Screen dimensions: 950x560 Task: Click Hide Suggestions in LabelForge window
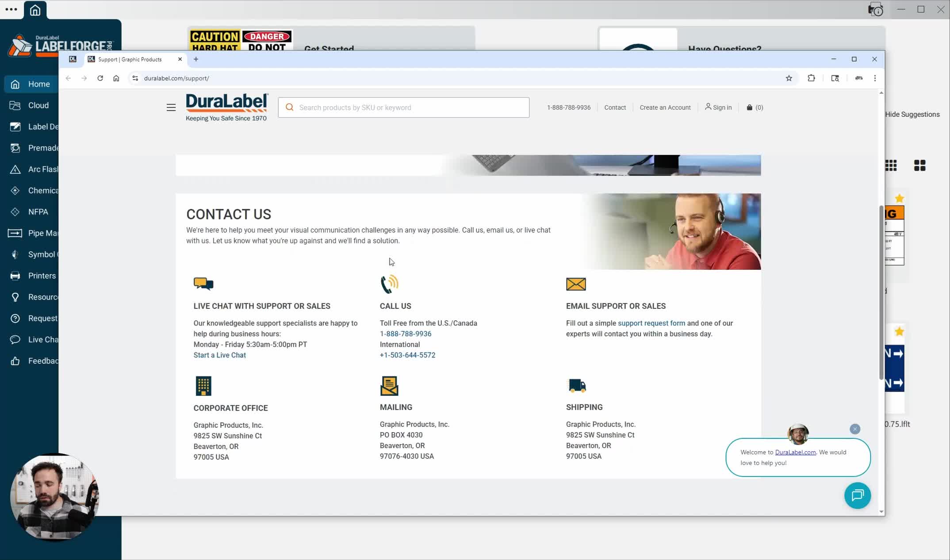(x=912, y=114)
